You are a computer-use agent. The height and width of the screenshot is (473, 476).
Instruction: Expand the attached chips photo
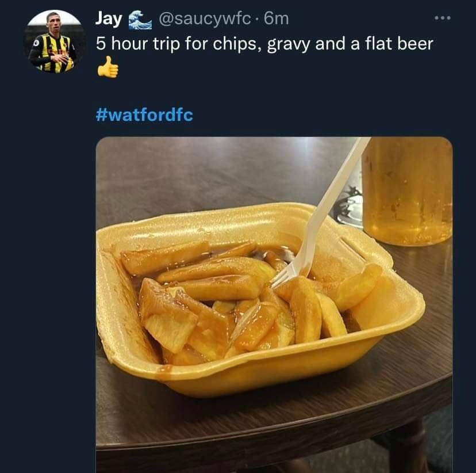tap(274, 305)
